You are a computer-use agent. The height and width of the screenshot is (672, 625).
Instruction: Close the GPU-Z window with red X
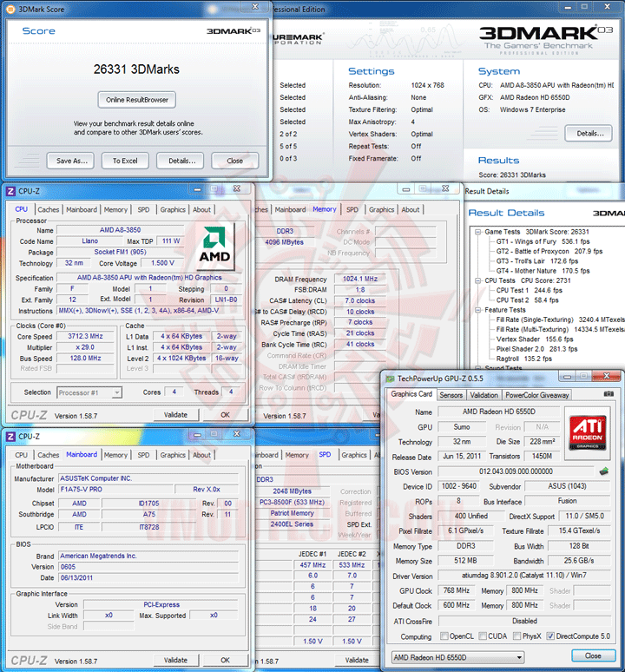coord(606,376)
